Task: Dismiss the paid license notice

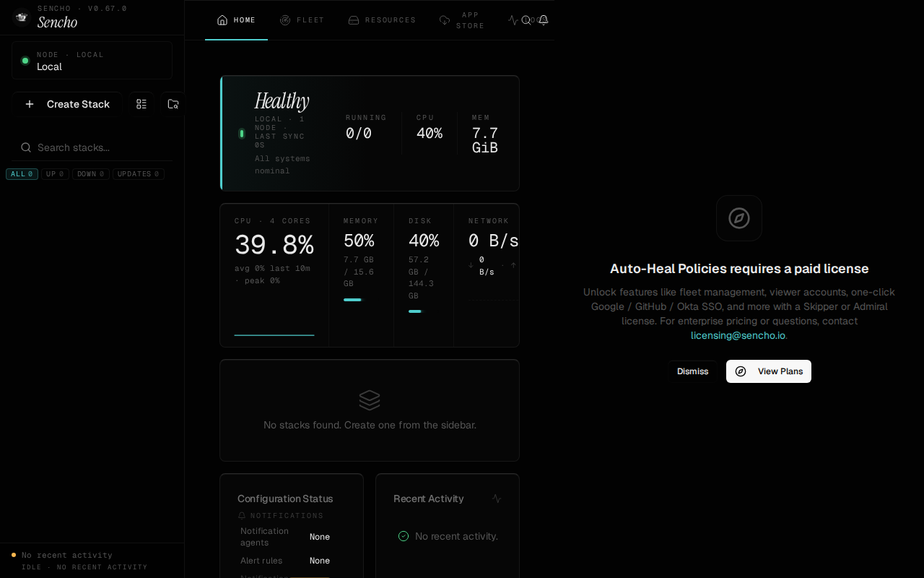Action: tap(692, 371)
